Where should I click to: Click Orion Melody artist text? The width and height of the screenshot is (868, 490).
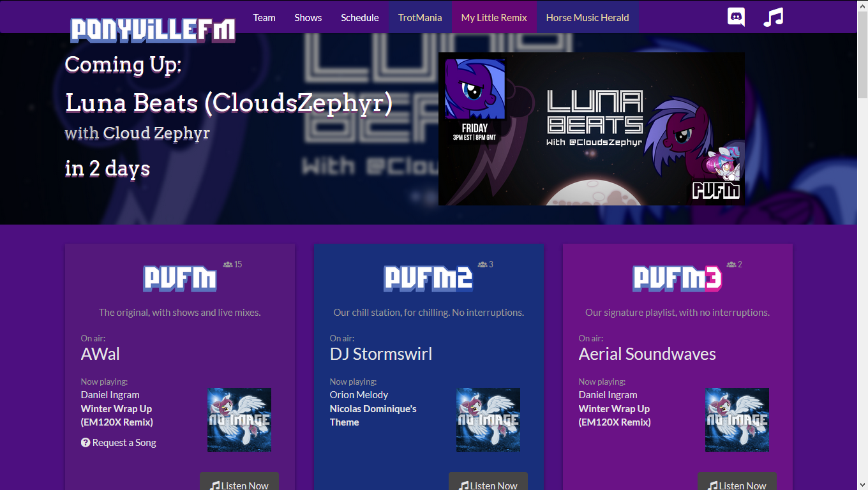359,394
